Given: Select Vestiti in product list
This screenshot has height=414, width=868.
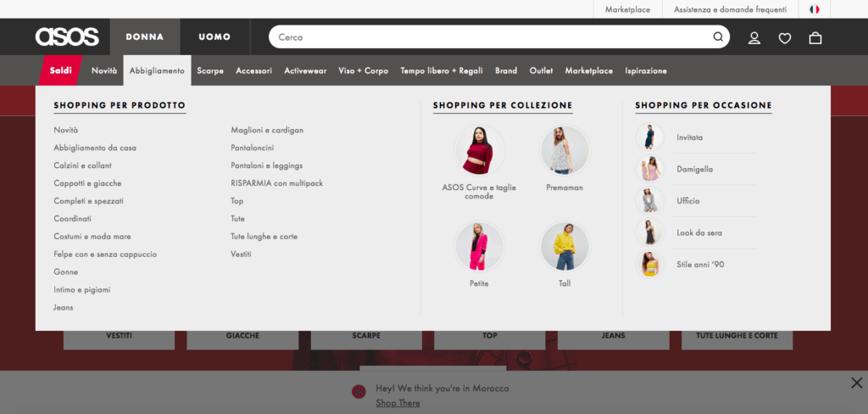Looking at the screenshot, I should (241, 254).
